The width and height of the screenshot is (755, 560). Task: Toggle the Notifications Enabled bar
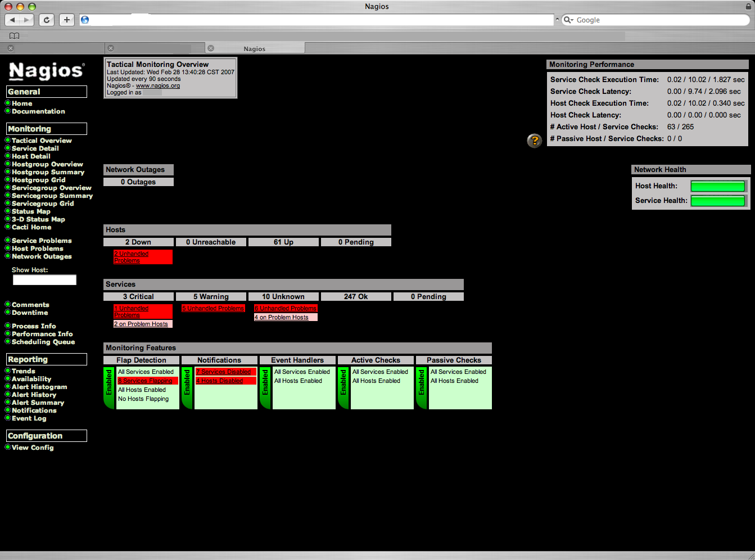(x=187, y=387)
